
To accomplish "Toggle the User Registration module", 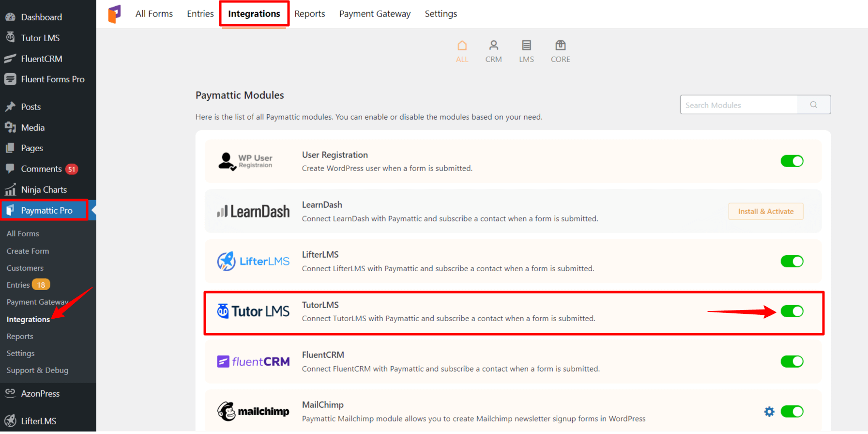I will point(792,161).
